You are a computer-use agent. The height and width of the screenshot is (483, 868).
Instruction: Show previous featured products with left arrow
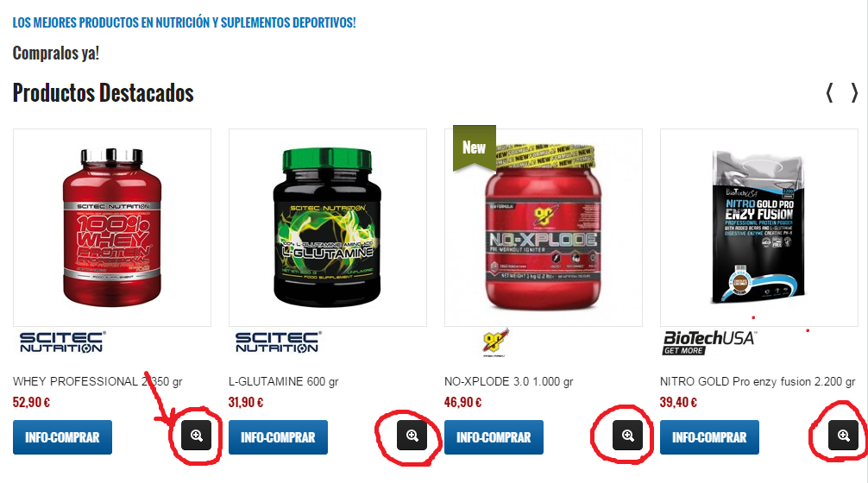click(x=829, y=92)
